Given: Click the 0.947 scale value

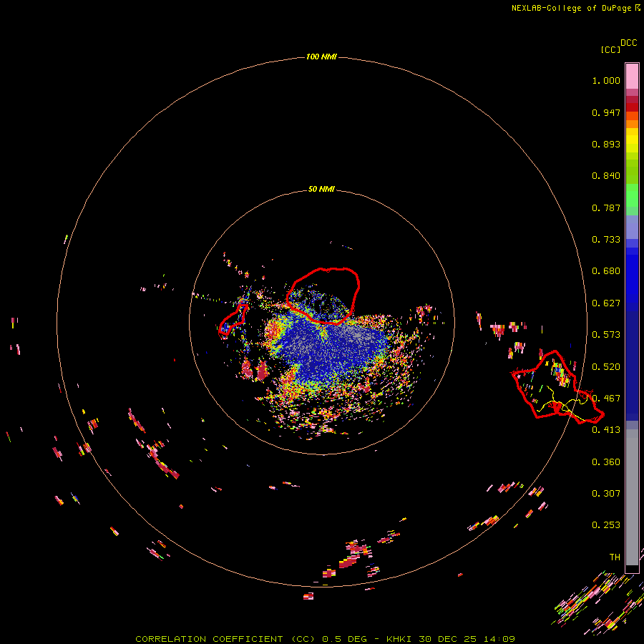Looking at the screenshot, I should (x=606, y=112).
